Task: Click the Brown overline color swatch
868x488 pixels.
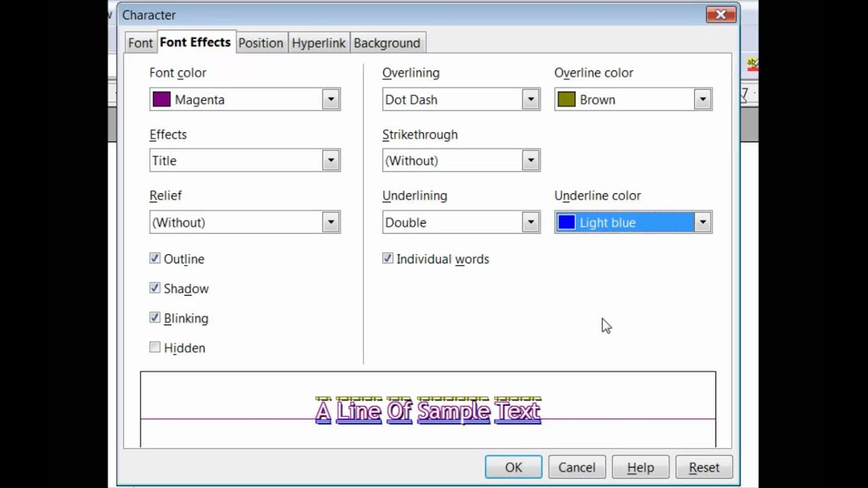Action: coord(566,100)
